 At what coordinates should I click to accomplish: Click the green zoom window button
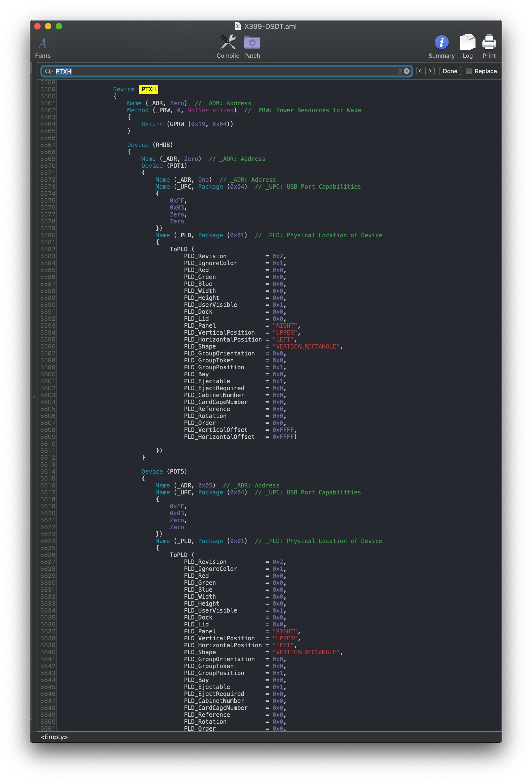click(x=59, y=26)
